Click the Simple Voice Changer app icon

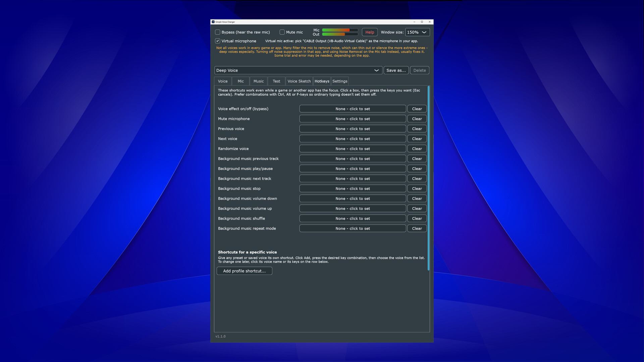[213, 22]
